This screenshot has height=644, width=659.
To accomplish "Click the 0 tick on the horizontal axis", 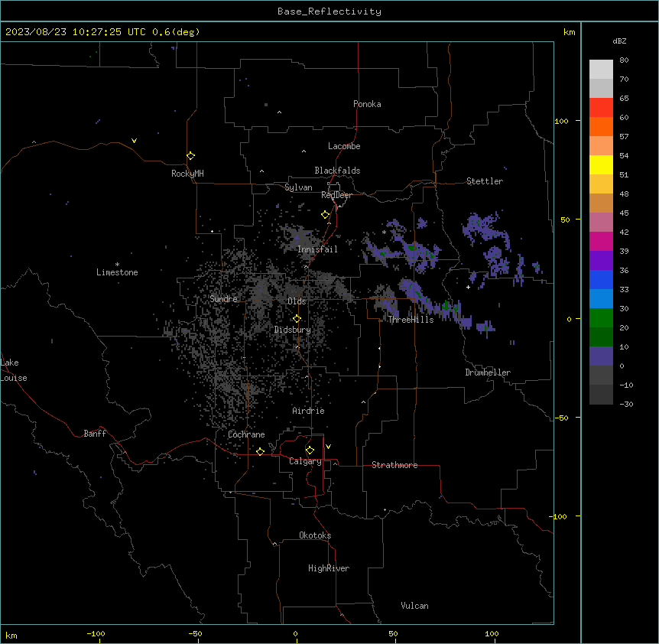I will pos(295,633).
